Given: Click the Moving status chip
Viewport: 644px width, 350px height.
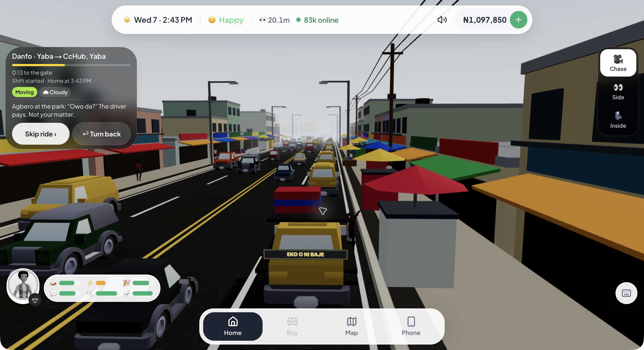Looking at the screenshot, I should tap(25, 92).
